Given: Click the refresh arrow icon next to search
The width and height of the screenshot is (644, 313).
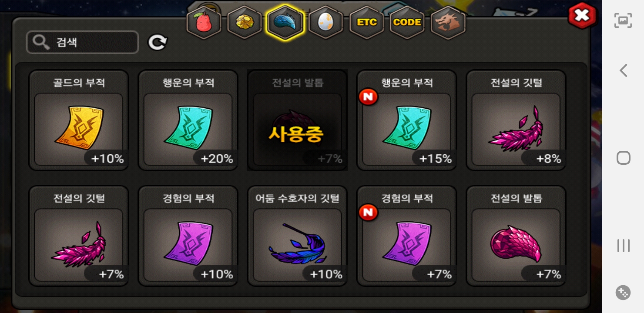Looking at the screenshot, I should pos(157,42).
